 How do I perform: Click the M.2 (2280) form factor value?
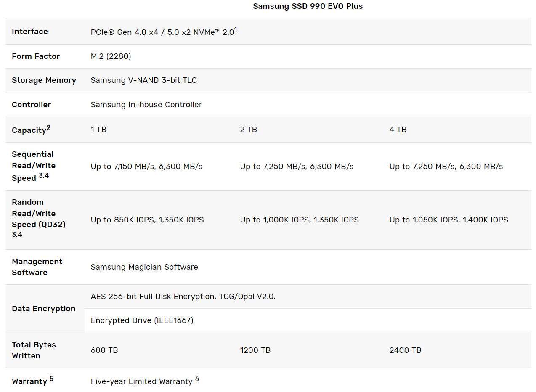click(111, 56)
